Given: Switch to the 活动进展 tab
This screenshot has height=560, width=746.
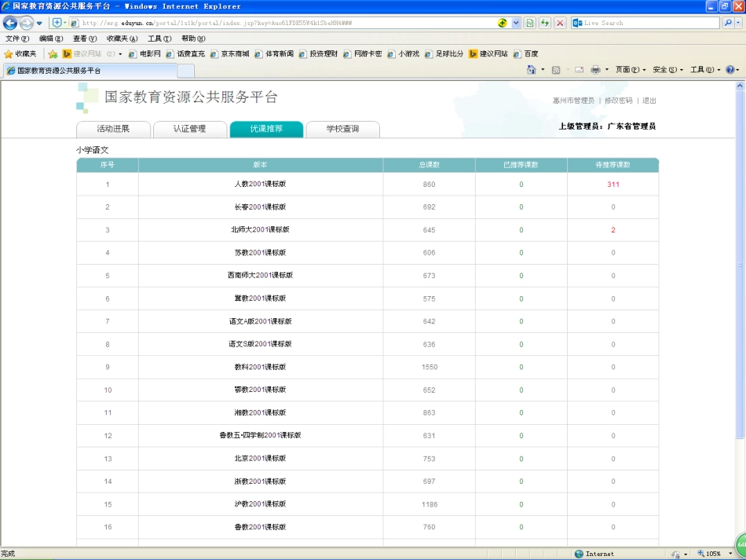Looking at the screenshot, I should 113,129.
